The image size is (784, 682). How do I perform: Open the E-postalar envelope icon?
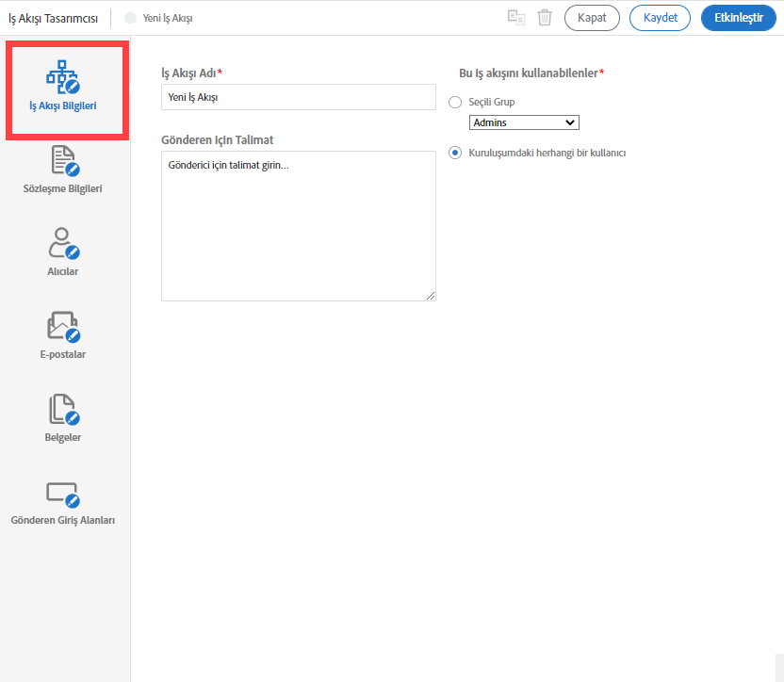click(x=63, y=327)
